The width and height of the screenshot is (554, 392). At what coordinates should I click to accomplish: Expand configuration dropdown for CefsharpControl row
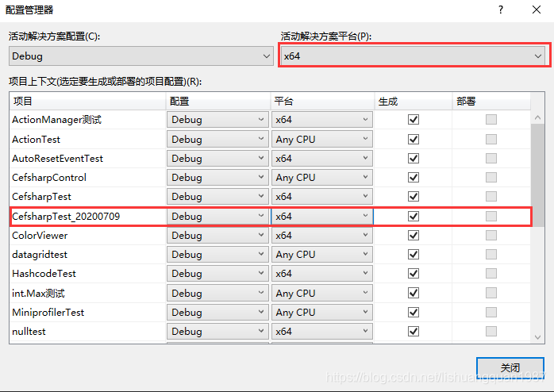pos(217,178)
